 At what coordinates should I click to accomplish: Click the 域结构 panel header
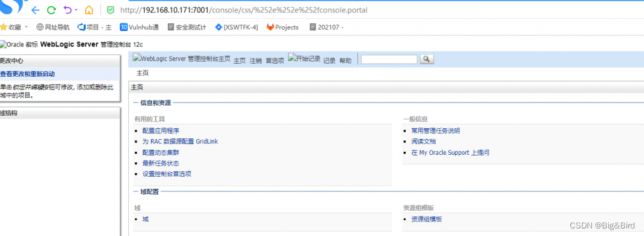point(60,113)
